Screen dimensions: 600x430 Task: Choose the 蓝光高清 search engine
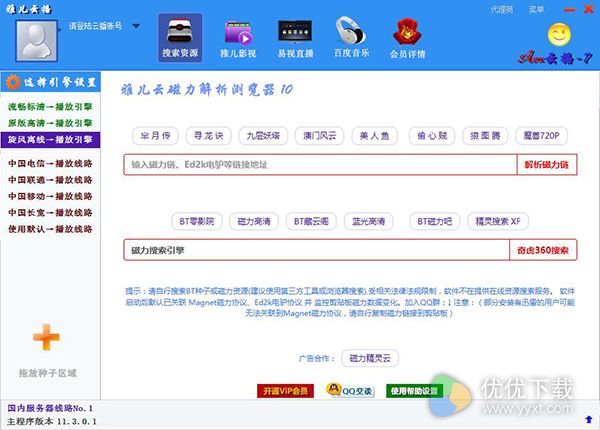(368, 222)
